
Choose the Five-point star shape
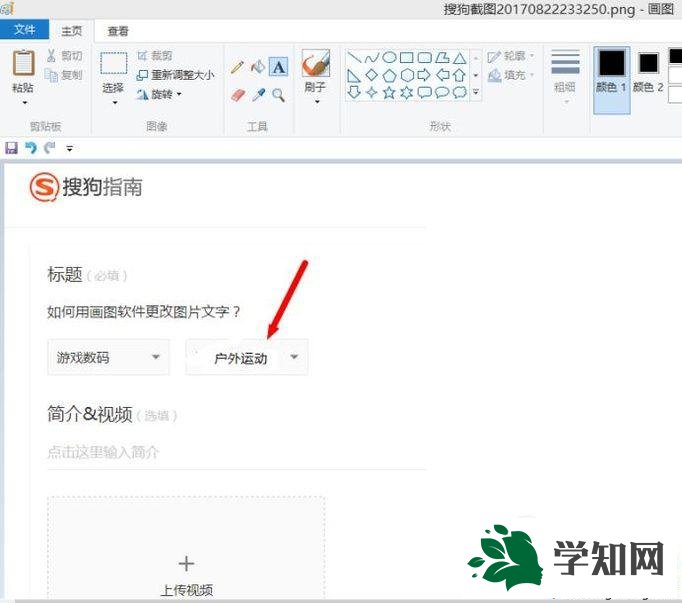coord(389,92)
